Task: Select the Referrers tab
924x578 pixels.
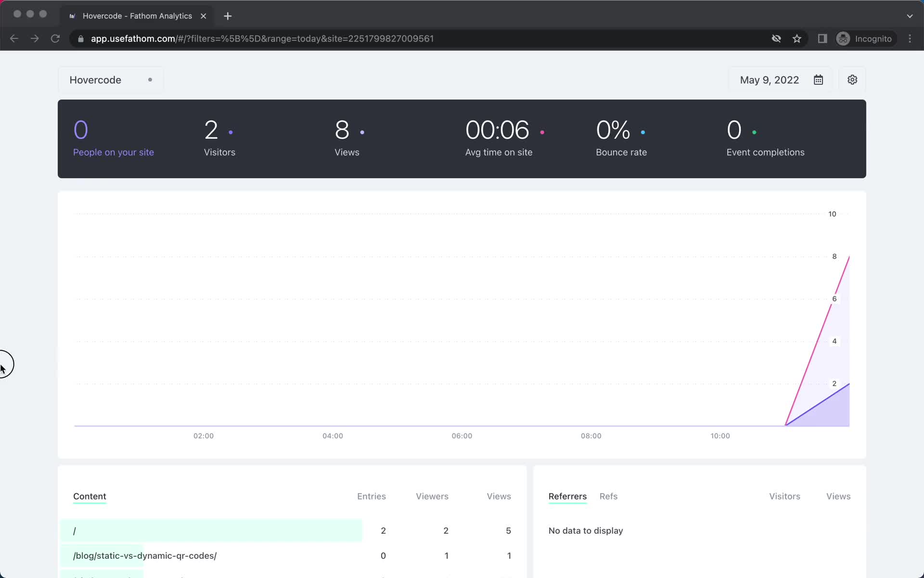Action: pos(567,496)
